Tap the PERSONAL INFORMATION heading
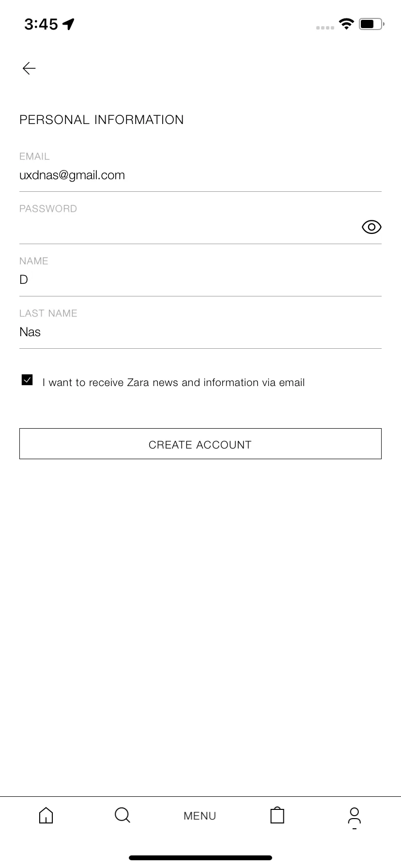The width and height of the screenshot is (401, 868). (102, 120)
